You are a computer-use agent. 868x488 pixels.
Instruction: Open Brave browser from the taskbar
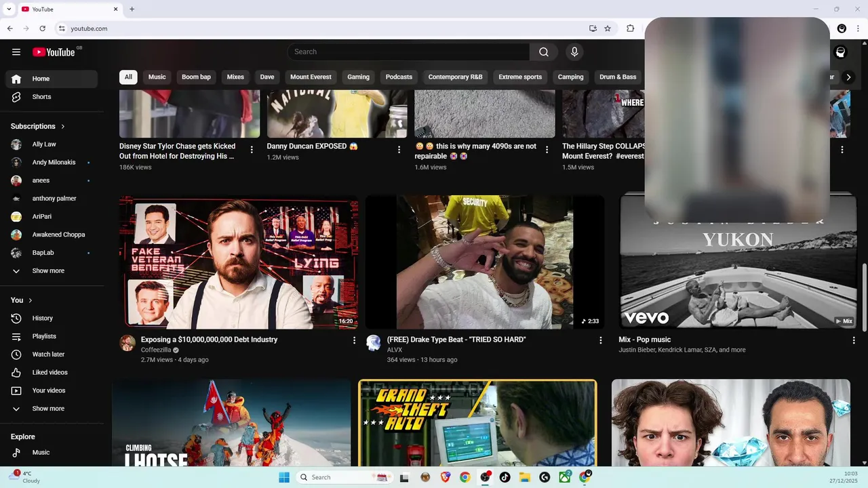click(445, 477)
